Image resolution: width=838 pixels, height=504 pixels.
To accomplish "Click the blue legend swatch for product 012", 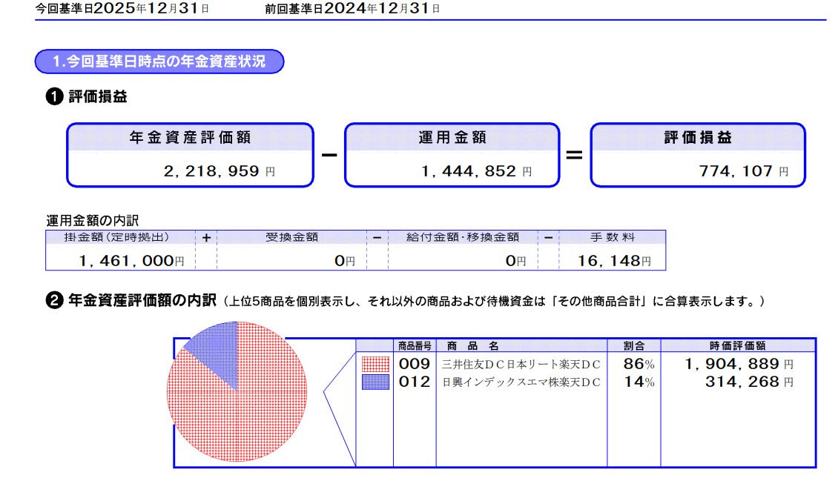I will [375, 382].
